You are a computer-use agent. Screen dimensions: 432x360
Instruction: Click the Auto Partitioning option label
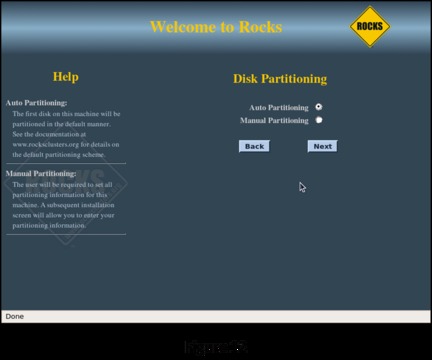279,108
